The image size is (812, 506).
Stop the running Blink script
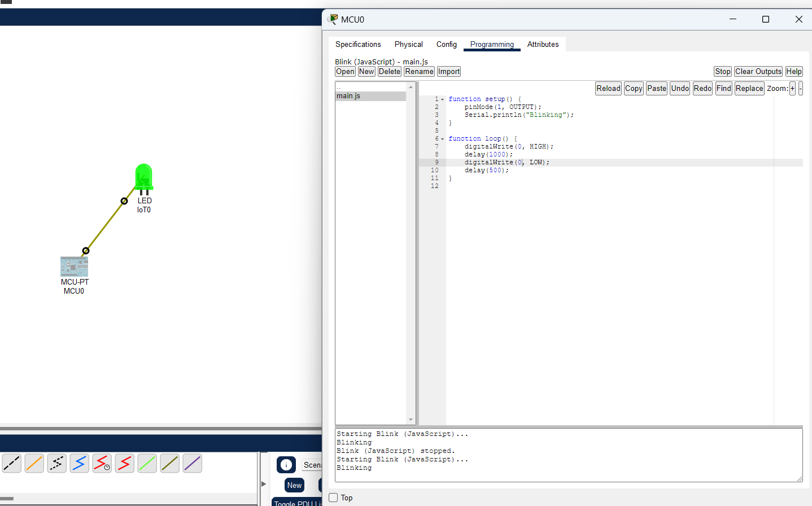pos(722,71)
